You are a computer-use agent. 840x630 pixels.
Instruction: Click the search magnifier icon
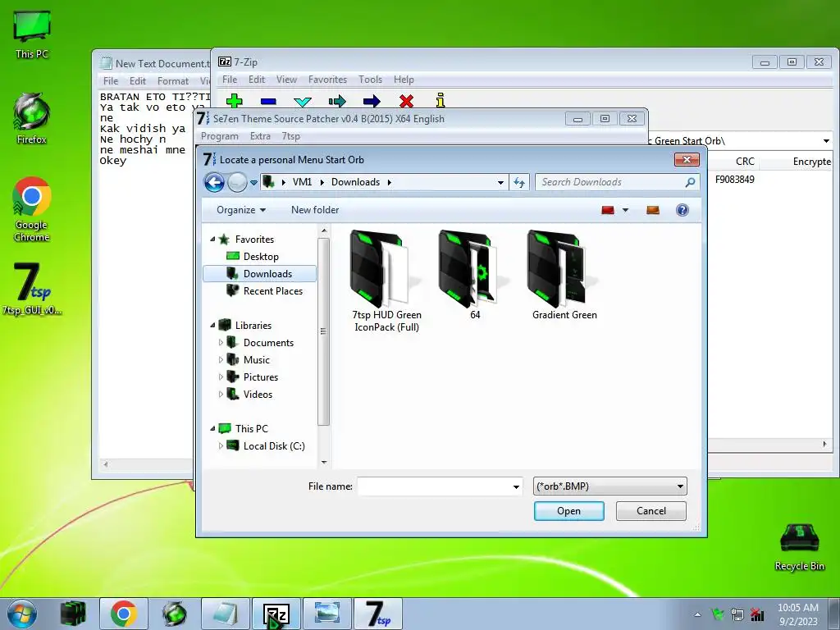pos(690,183)
